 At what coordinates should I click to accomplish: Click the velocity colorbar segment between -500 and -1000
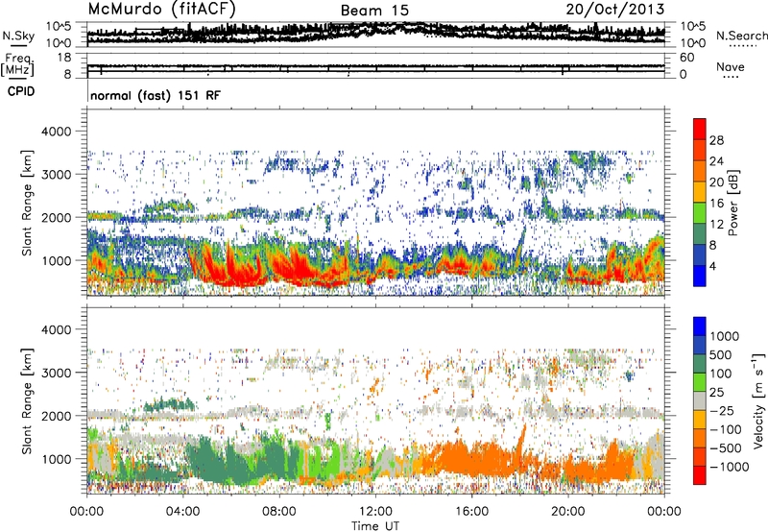pos(700,456)
